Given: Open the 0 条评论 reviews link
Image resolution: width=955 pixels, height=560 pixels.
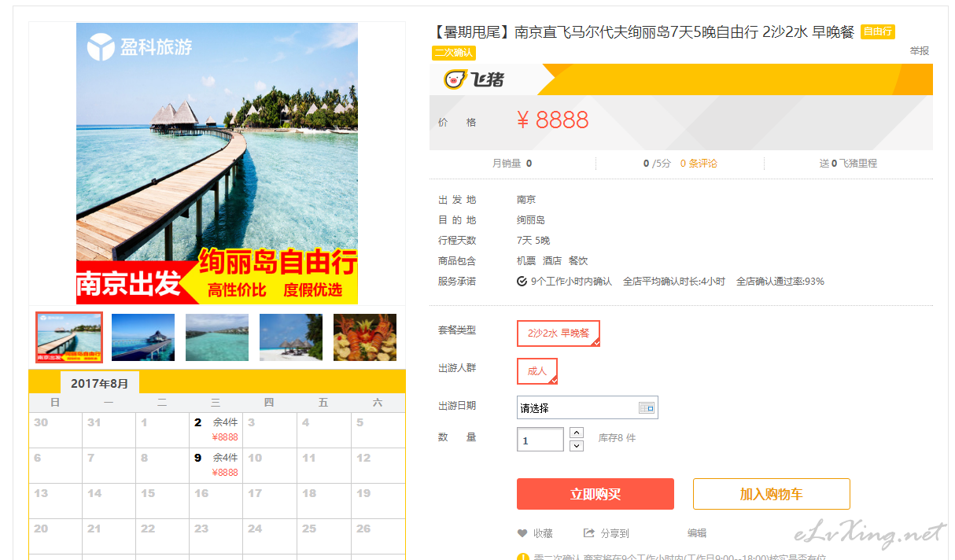Looking at the screenshot, I should pyautogui.click(x=699, y=164).
